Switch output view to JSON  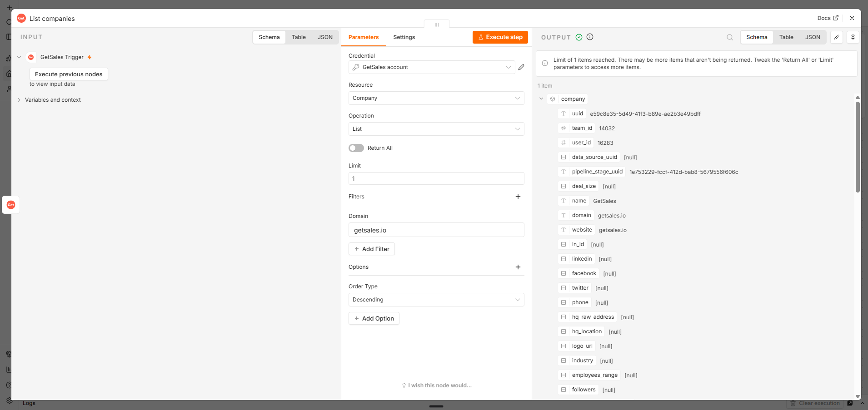[813, 37]
